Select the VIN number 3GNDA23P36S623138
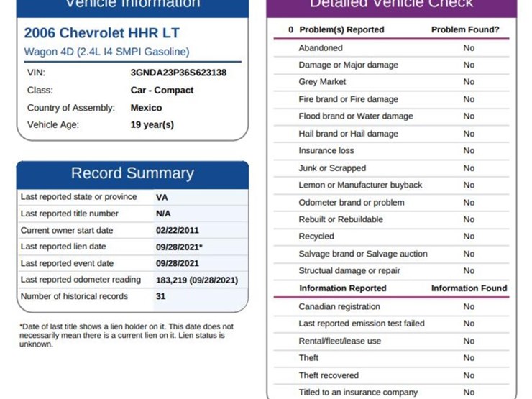532x399 pixels. click(178, 73)
